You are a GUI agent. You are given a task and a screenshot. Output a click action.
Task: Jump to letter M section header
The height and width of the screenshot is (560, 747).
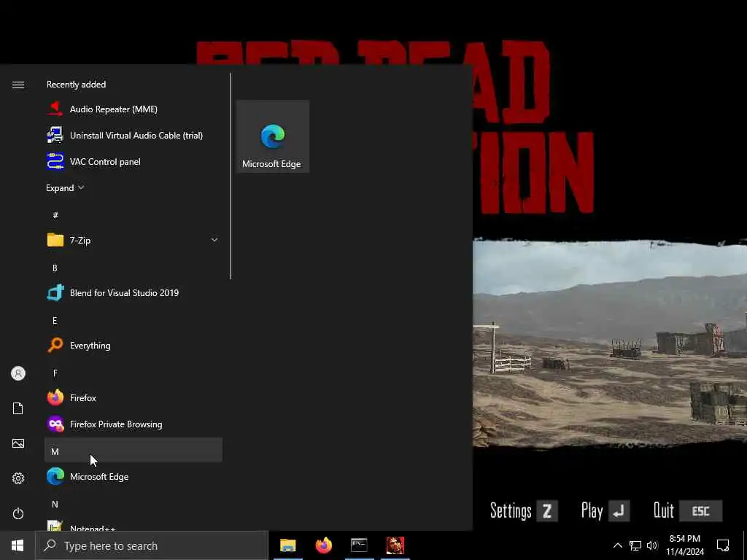(133, 450)
